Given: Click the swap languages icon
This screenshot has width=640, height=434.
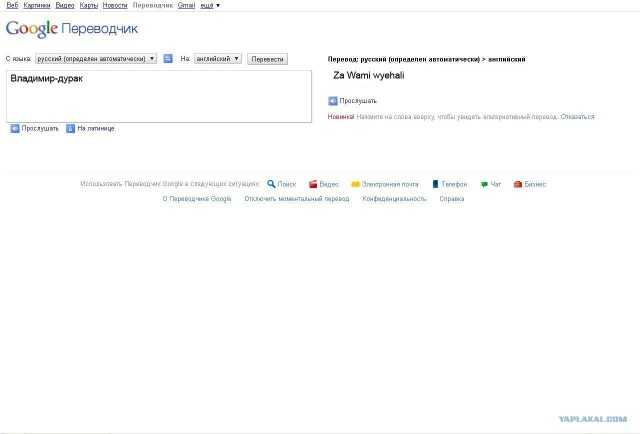Looking at the screenshot, I should click(x=168, y=59).
